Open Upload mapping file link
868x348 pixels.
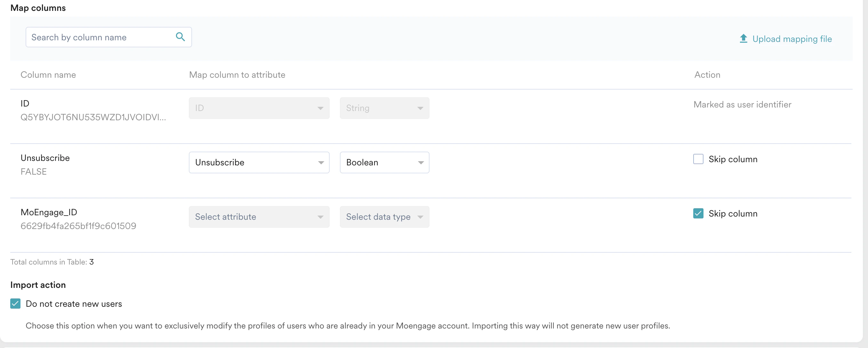point(792,39)
